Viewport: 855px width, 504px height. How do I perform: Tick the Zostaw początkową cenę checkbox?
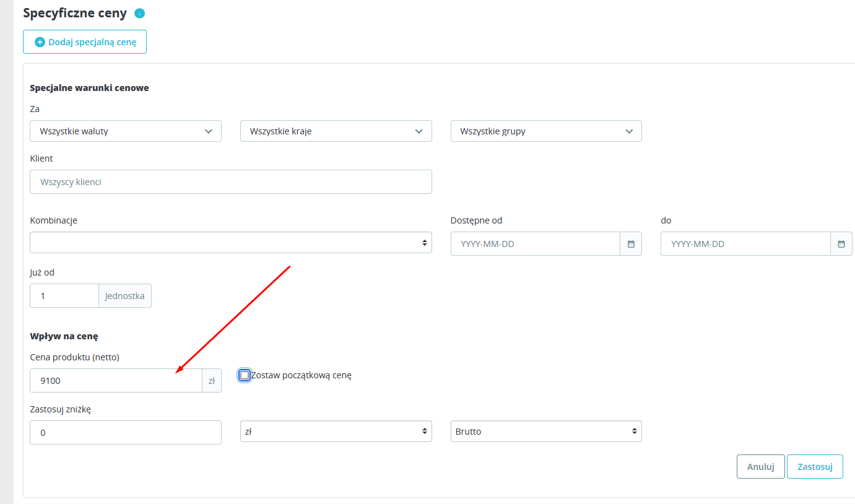coord(245,375)
